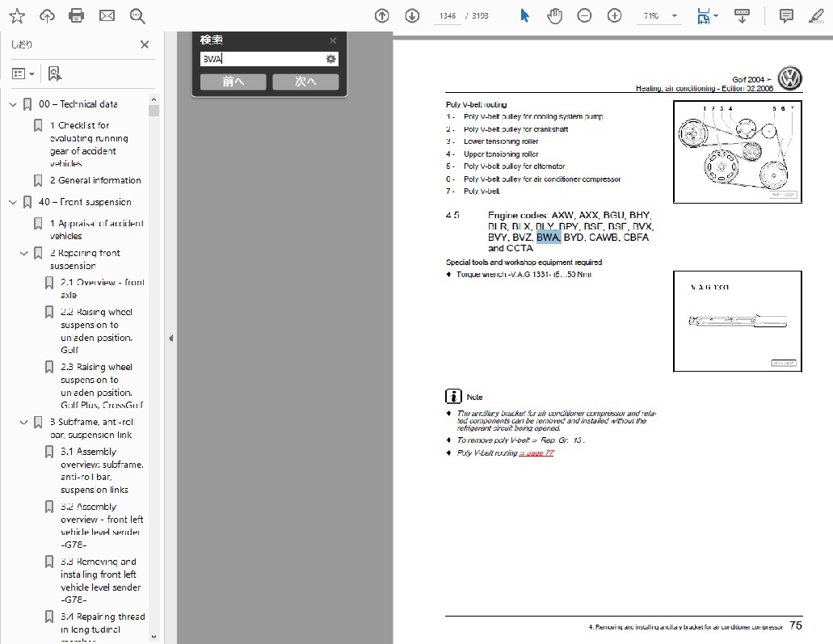Collapse the 40 – Front suspension bookmark

pyautogui.click(x=13, y=203)
